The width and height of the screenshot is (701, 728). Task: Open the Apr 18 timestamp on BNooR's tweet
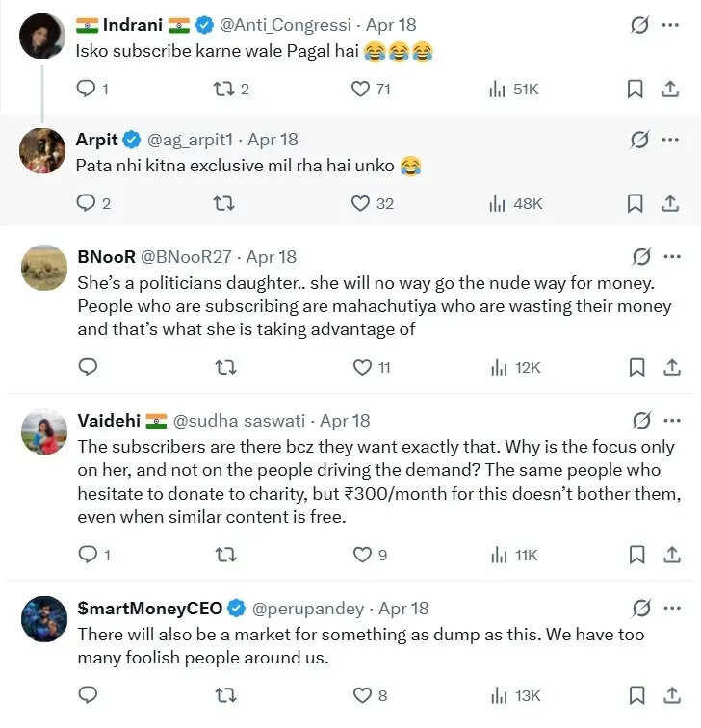[x=273, y=257]
